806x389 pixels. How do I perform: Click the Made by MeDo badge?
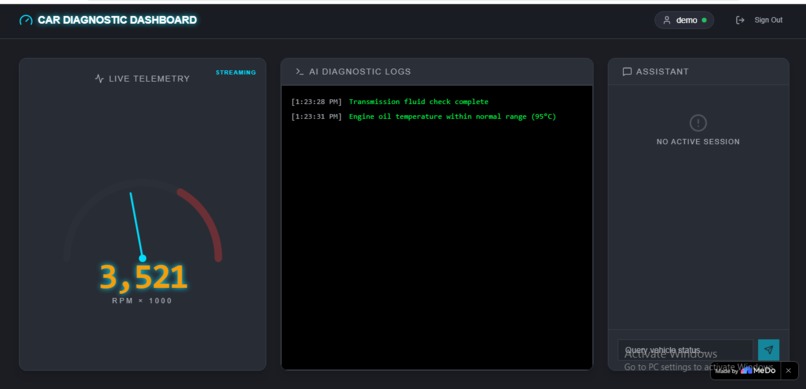point(745,371)
